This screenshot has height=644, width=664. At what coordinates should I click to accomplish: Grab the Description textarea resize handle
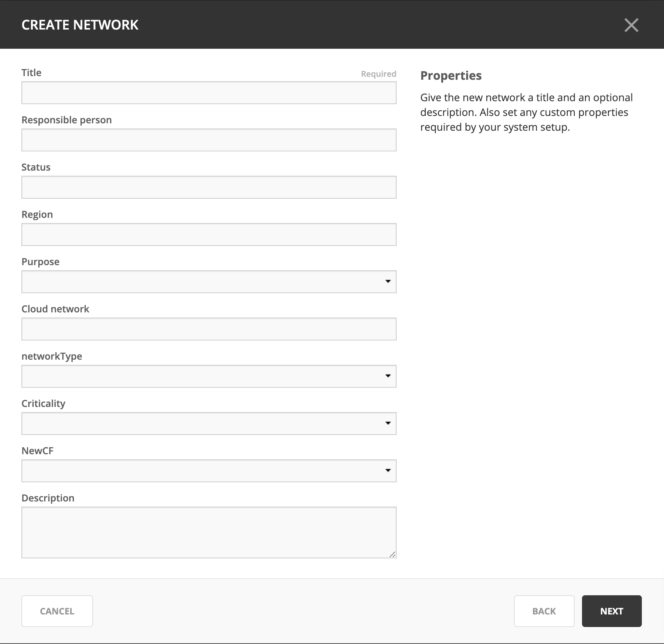(x=393, y=554)
